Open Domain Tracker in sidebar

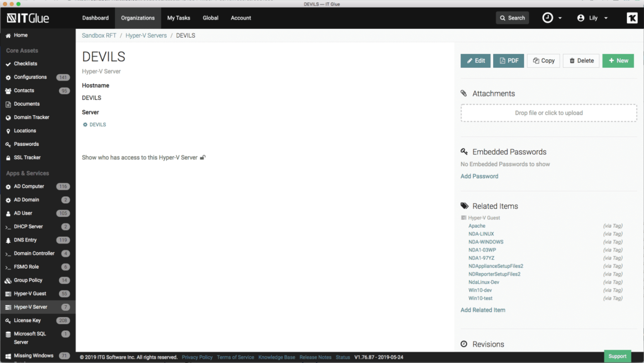pos(31,118)
